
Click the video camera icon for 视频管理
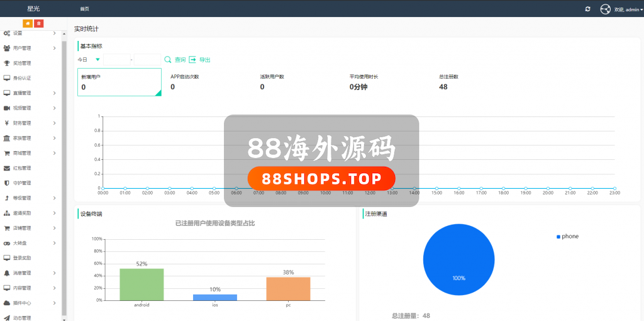tap(7, 108)
